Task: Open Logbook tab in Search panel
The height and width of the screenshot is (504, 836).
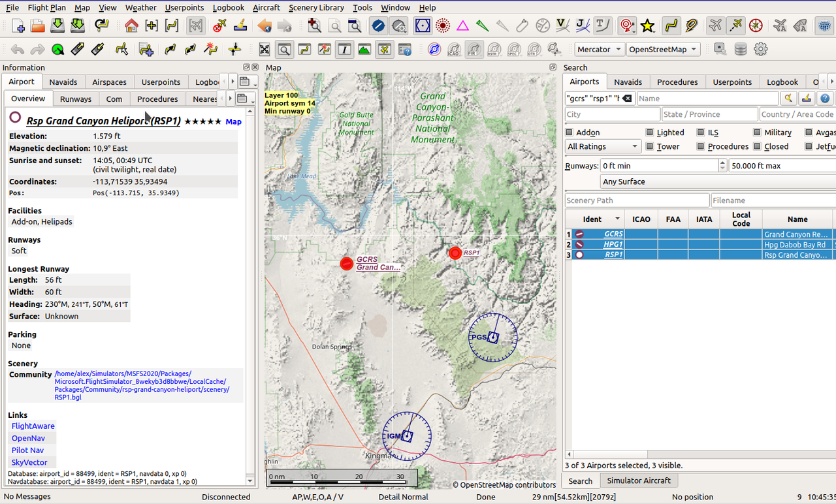Action: (782, 82)
